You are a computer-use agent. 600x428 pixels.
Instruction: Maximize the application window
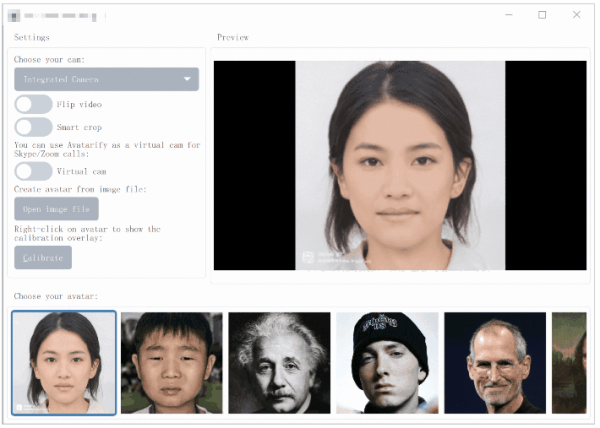click(x=542, y=15)
